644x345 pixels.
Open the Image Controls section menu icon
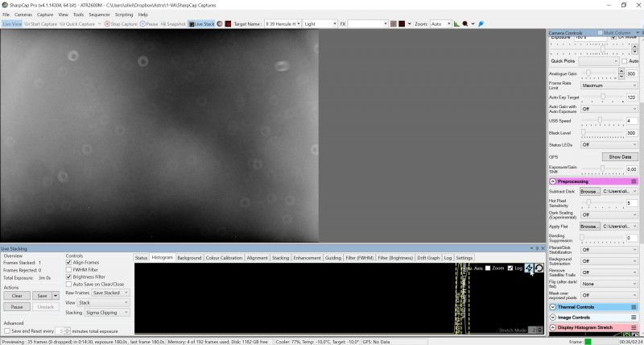[634, 318]
